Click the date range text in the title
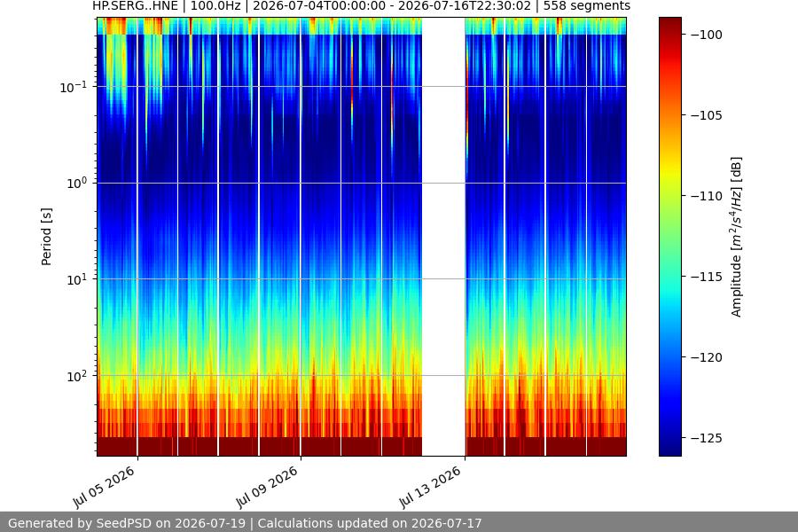 tap(392, 6)
